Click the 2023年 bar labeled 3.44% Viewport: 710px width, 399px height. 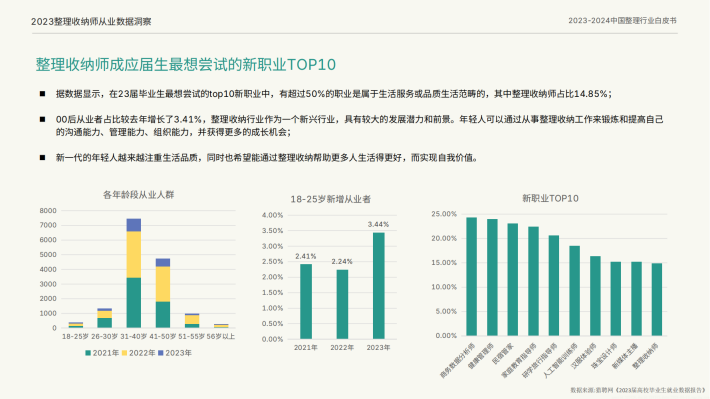pyautogui.click(x=379, y=286)
